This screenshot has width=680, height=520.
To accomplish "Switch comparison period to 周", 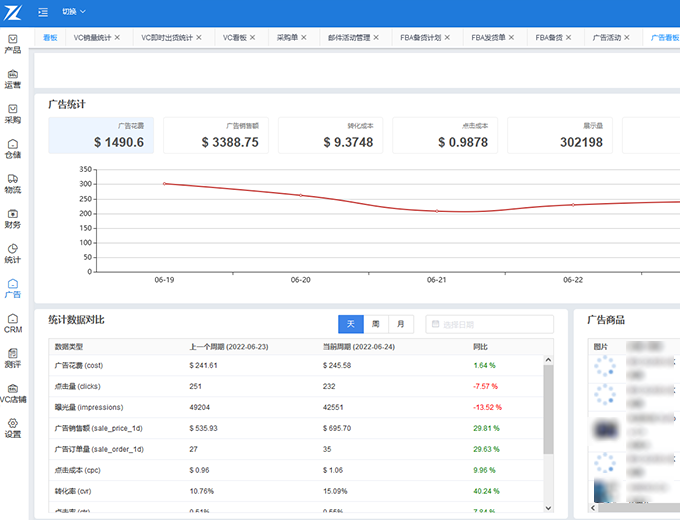I will click(375, 324).
